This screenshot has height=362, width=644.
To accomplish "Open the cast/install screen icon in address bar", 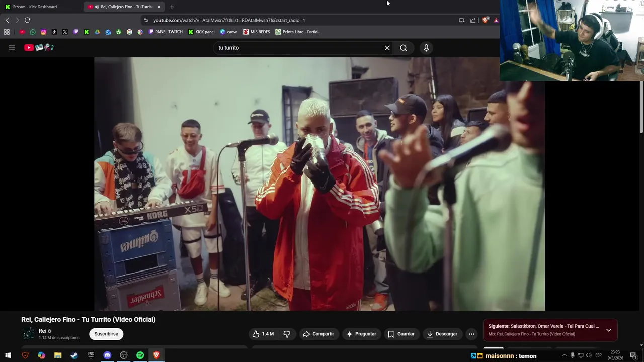I will tap(461, 20).
